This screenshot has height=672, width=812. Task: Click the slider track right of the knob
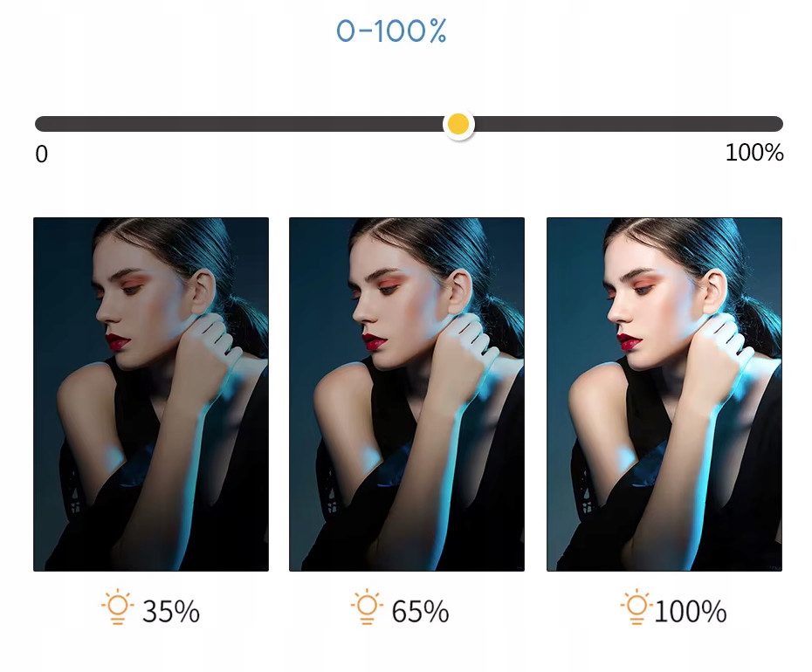629,124
